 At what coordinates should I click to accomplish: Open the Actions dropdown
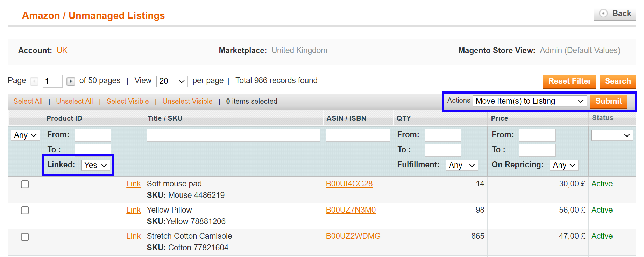click(530, 101)
